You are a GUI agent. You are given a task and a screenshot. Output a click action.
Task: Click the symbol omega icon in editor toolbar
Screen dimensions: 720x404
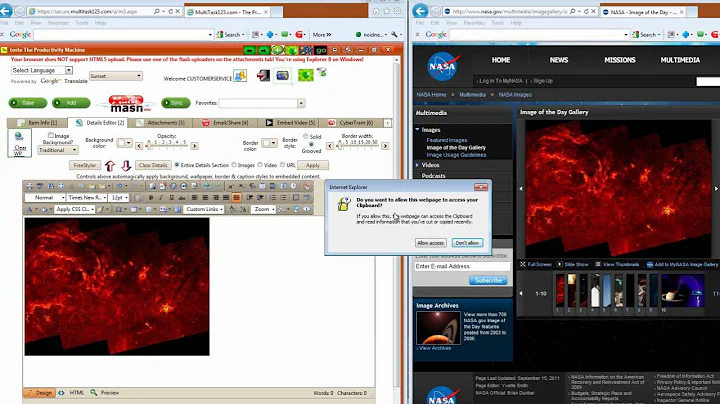(x=119, y=209)
